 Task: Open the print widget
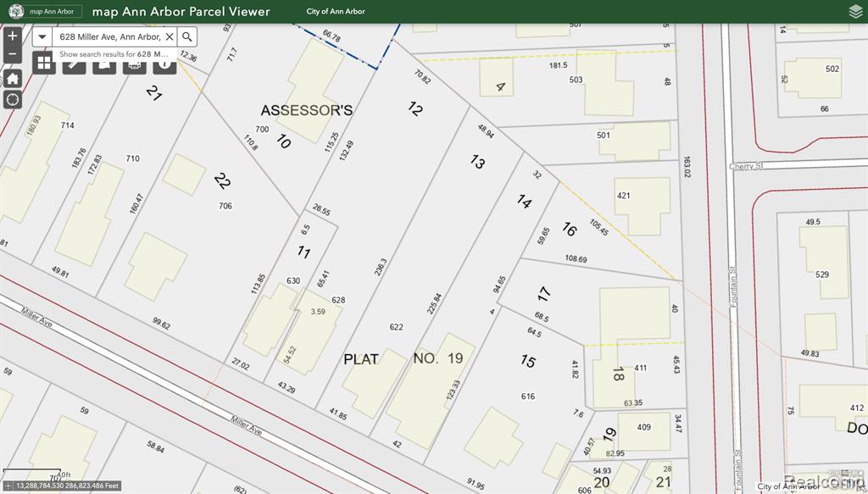click(x=134, y=66)
